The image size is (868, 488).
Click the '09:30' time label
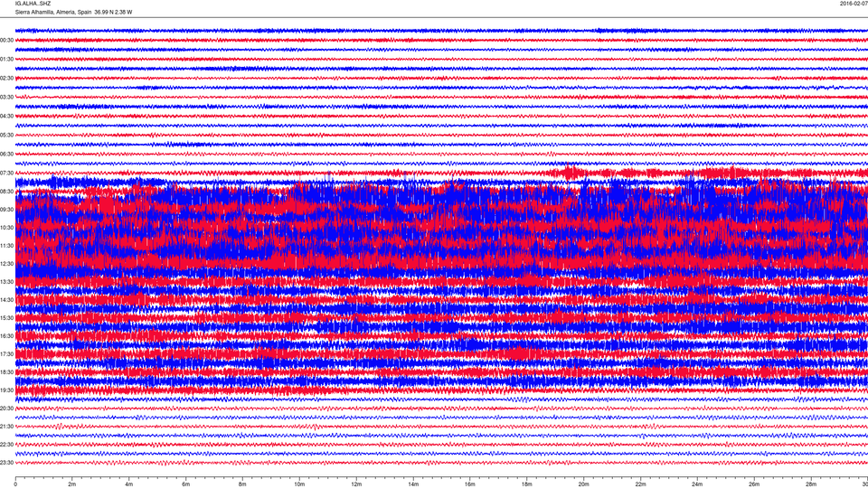(x=6, y=210)
